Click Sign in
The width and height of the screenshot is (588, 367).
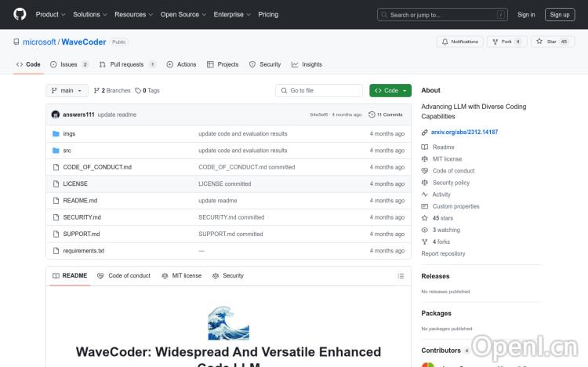pyautogui.click(x=526, y=15)
